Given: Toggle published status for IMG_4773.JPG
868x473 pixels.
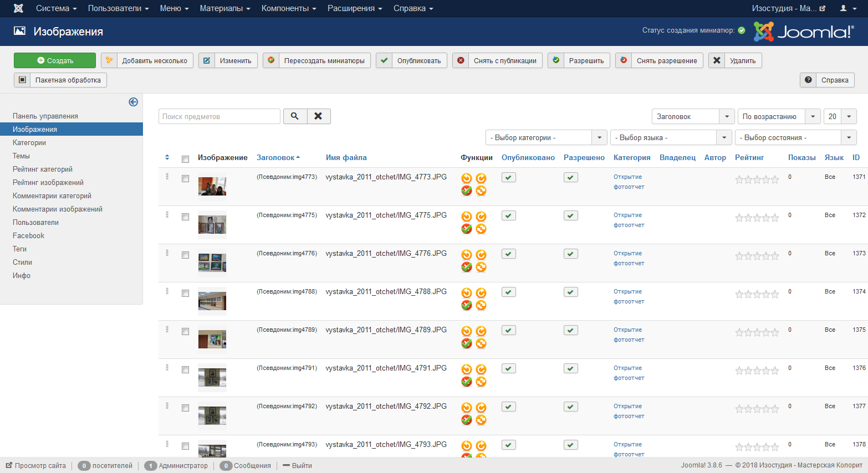Looking at the screenshot, I should [x=508, y=177].
